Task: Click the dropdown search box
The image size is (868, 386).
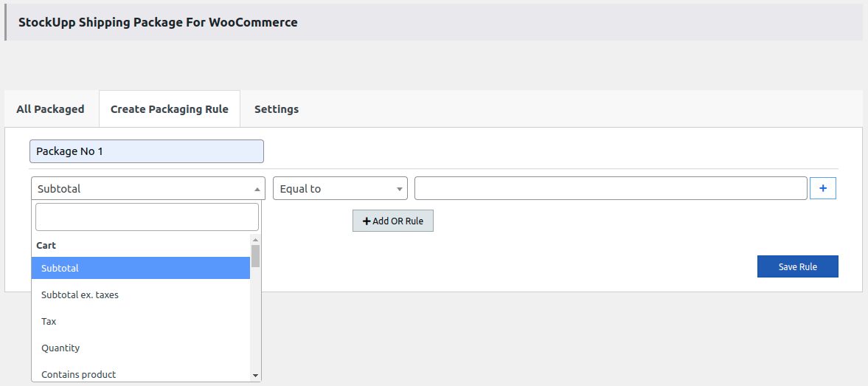Action: pyautogui.click(x=147, y=217)
